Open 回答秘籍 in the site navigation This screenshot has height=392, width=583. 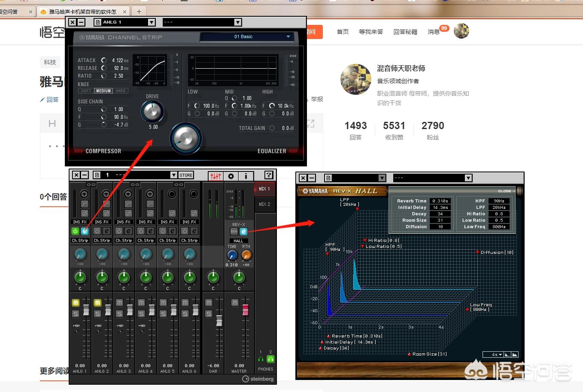(x=405, y=32)
